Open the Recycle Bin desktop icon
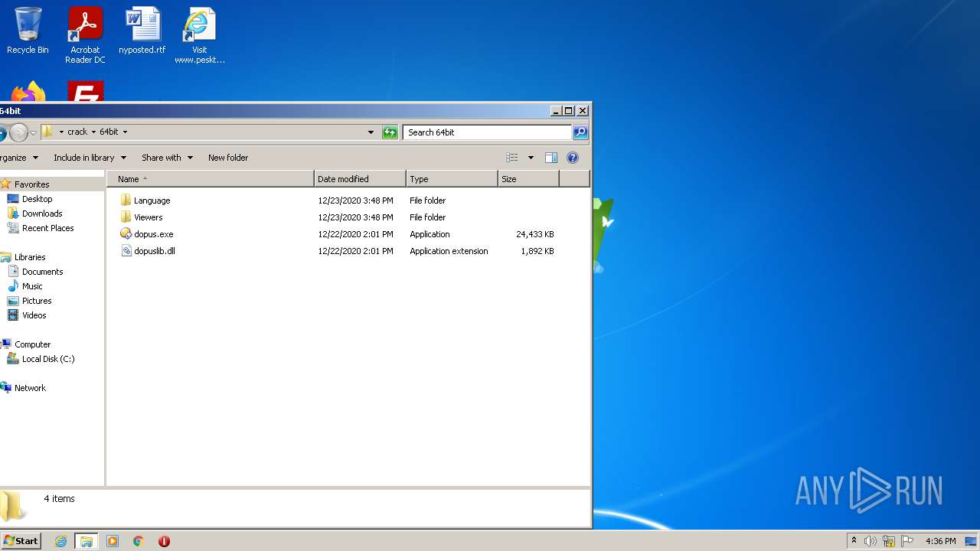Viewport: 980px width, 551px height. pos(28,31)
